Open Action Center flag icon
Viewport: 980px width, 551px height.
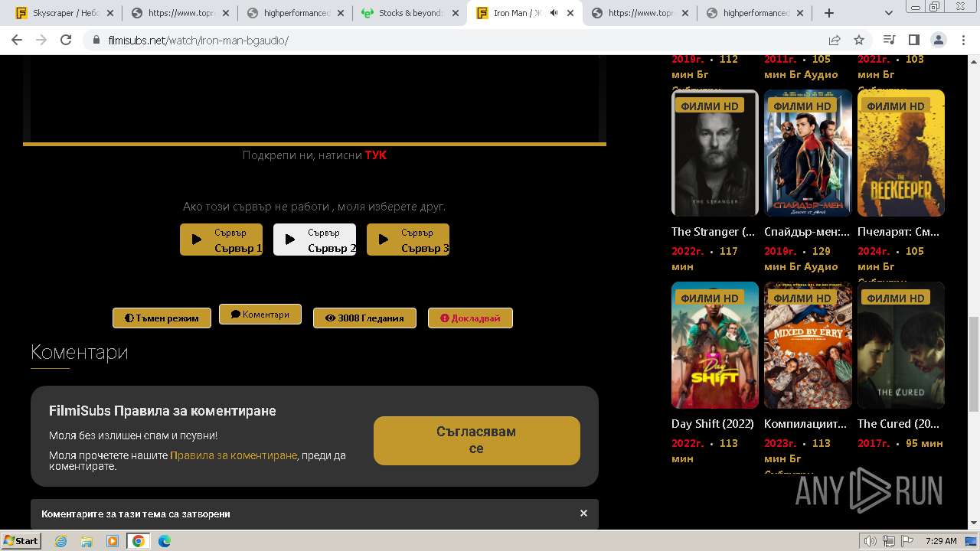click(x=907, y=541)
